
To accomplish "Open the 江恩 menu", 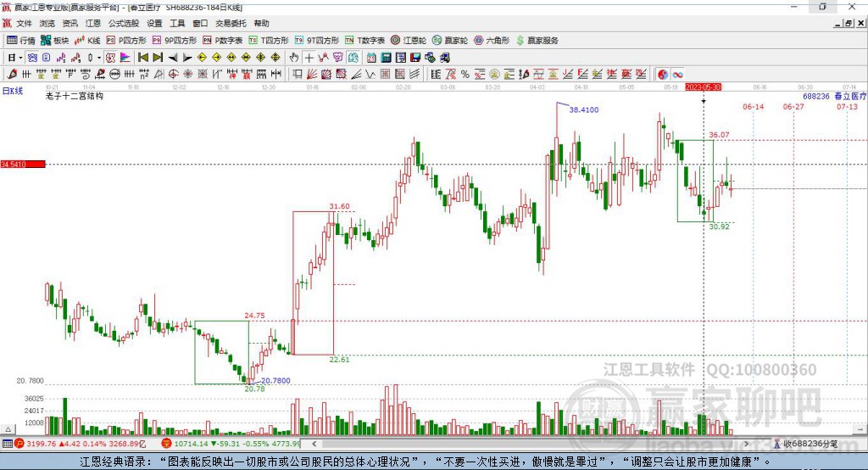I will [x=93, y=23].
